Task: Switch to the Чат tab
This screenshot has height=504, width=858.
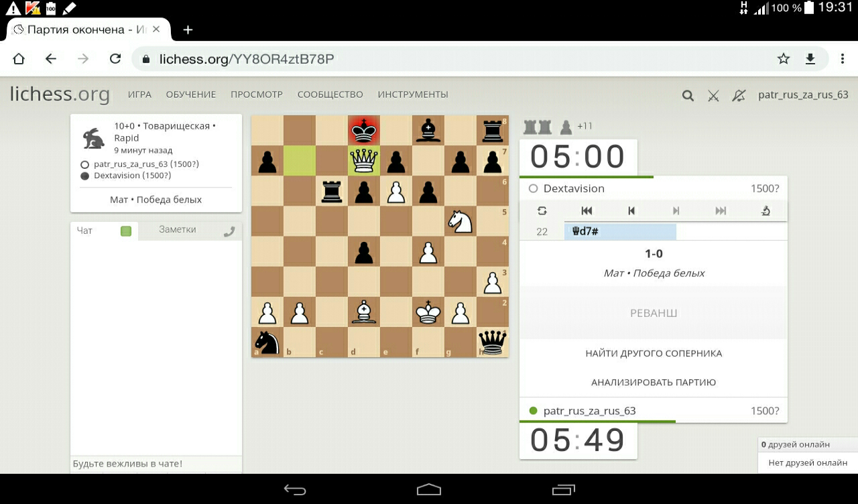Action: [84, 231]
